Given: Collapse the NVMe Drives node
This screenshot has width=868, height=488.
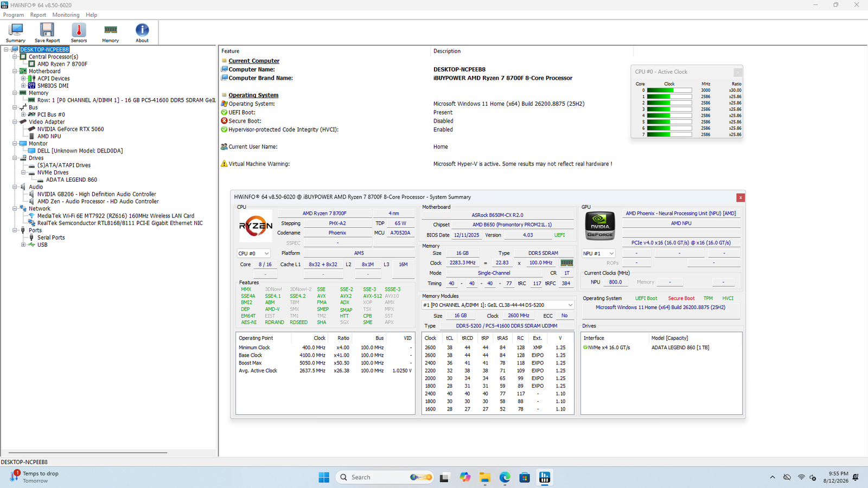Looking at the screenshot, I should 23,172.
